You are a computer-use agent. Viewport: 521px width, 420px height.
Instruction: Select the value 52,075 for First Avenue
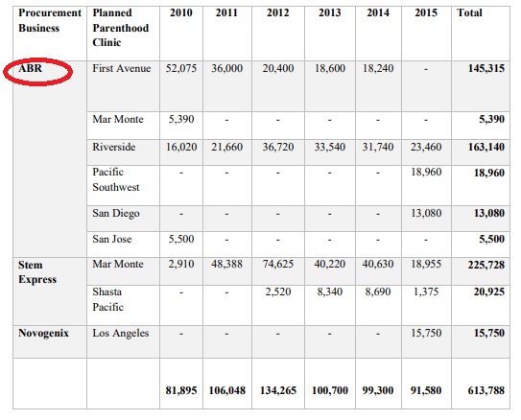181,68
